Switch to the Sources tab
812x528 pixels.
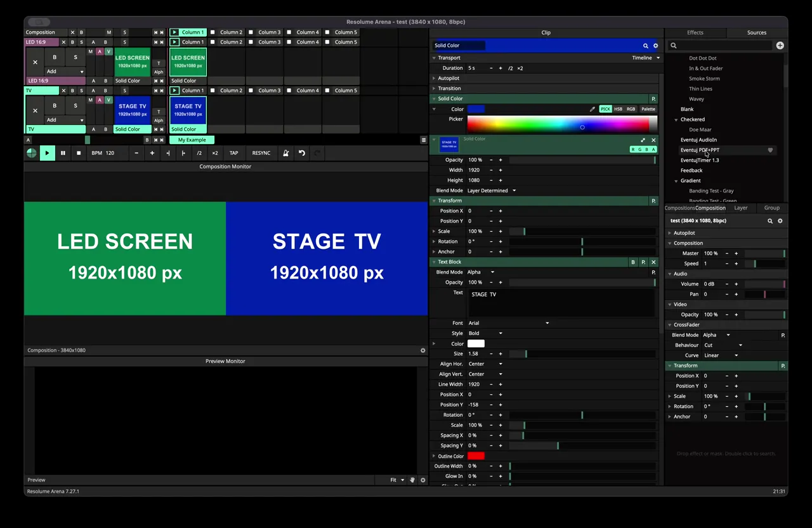click(x=757, y=32)
